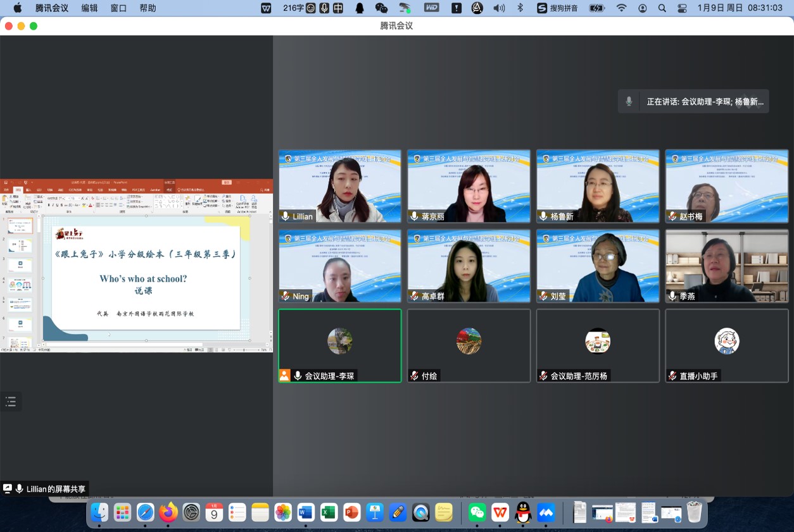
Task: Open the Trash in the dock
Action: [x=695, y=512]
